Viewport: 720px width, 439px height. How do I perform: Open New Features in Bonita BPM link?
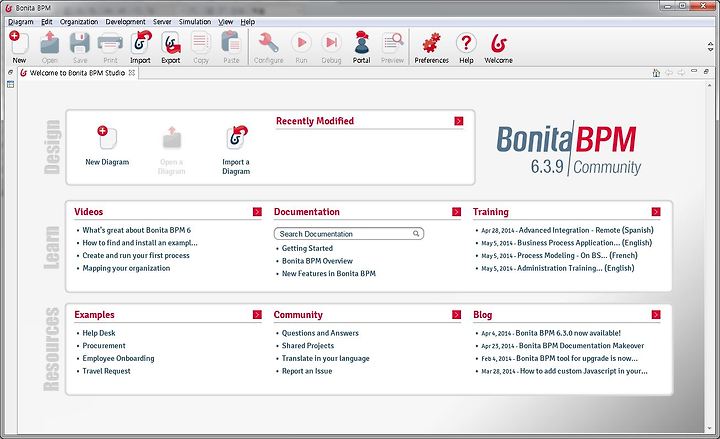point(329,273)
